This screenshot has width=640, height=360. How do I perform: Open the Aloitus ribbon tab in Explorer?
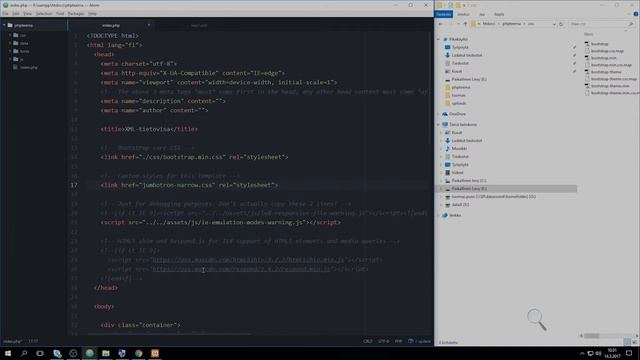(463, 14)
